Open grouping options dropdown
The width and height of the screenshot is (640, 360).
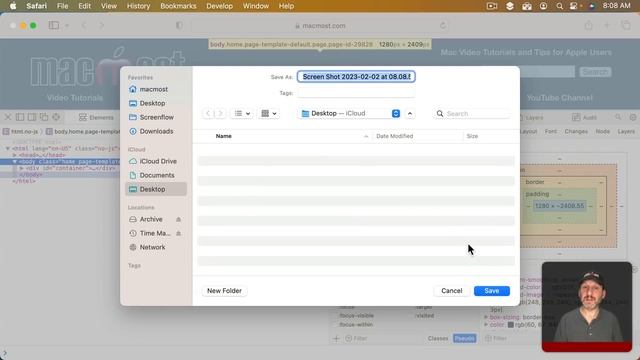[x=269, y=113]
